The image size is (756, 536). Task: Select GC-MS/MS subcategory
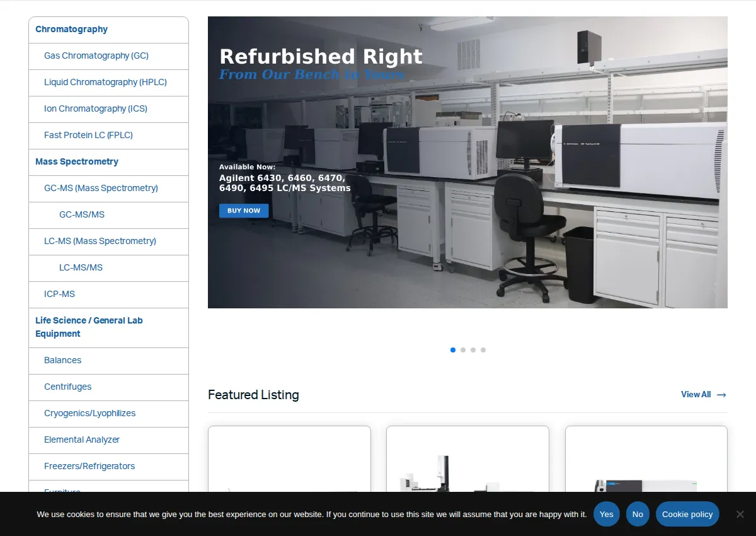82,215
